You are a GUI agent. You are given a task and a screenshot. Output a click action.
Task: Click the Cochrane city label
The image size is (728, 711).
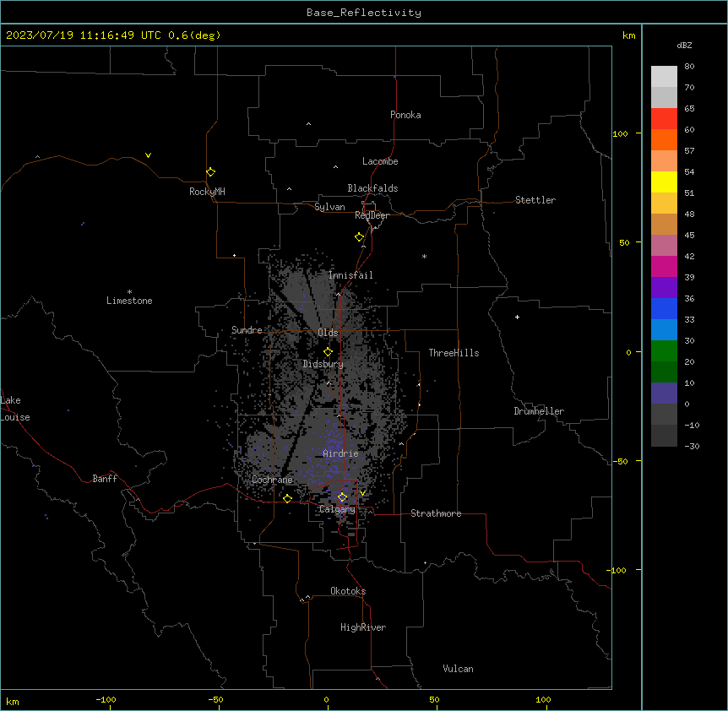[x=272, y=480]
